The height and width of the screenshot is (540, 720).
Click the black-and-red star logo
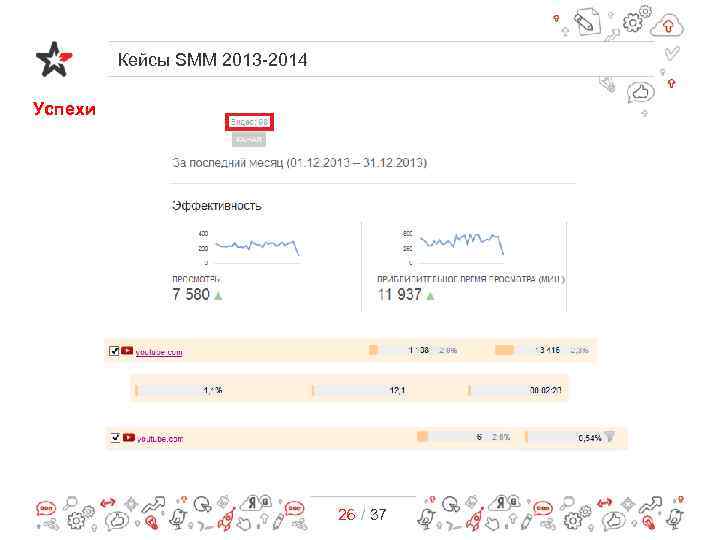(54, 59)
